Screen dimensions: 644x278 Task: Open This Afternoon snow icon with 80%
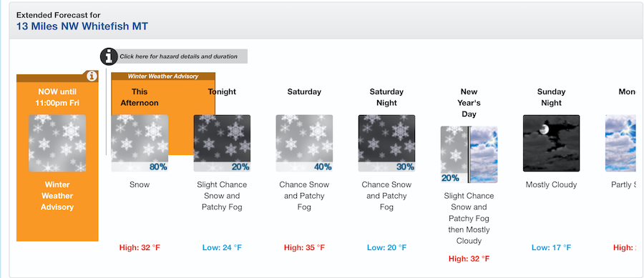coord(140,143)
